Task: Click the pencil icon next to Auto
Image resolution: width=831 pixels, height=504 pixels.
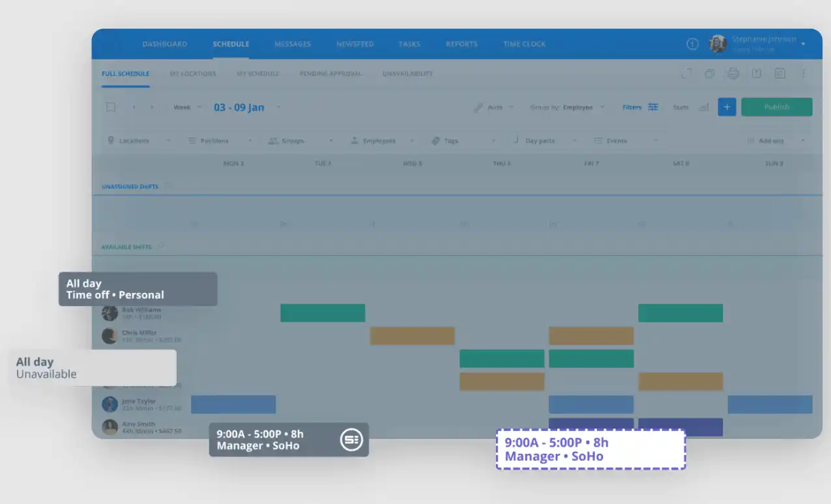Action: tap(478, 106)
